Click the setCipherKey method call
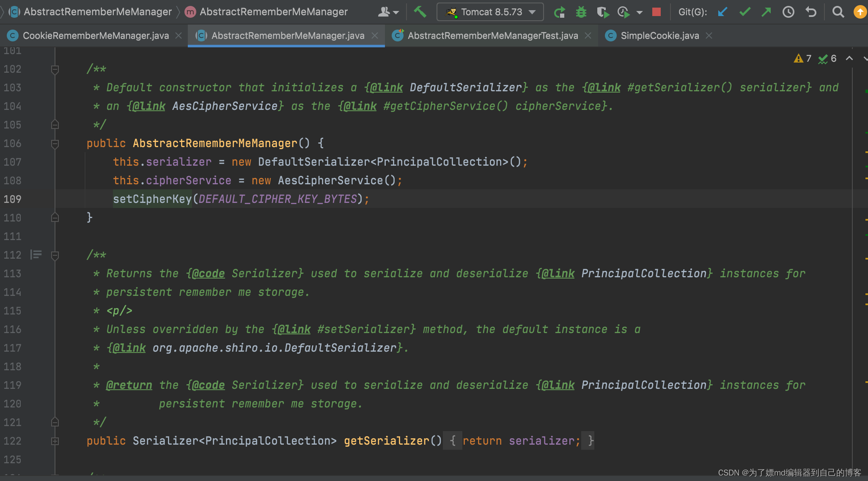868x481 pixels. (x=152, y=199)
